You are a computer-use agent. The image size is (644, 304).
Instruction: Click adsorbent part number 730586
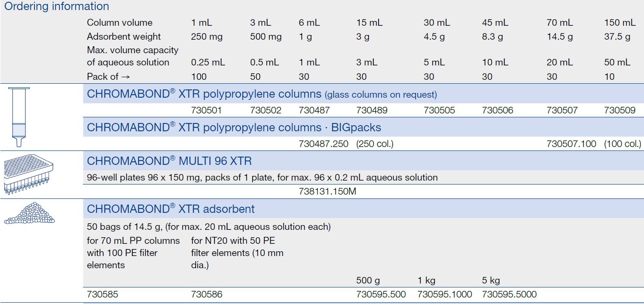click(x=207, y=294)
